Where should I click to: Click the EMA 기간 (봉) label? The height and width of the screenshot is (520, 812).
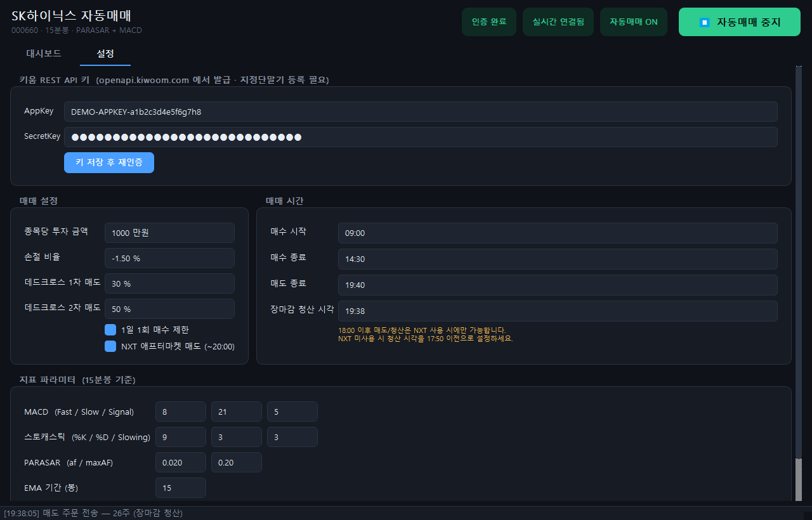tap(51, 488)
